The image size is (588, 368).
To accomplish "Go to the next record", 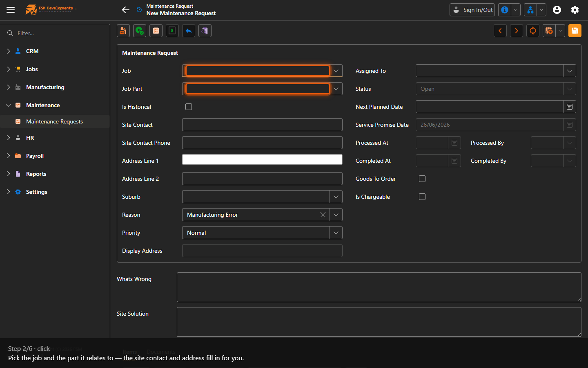I will pos(517,31).
